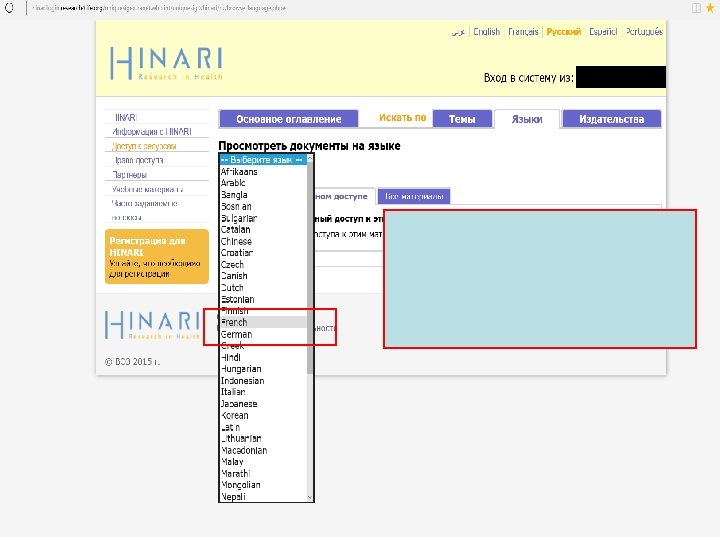
Task: Choose Bosnian from the language list
Action: [263, 206]
